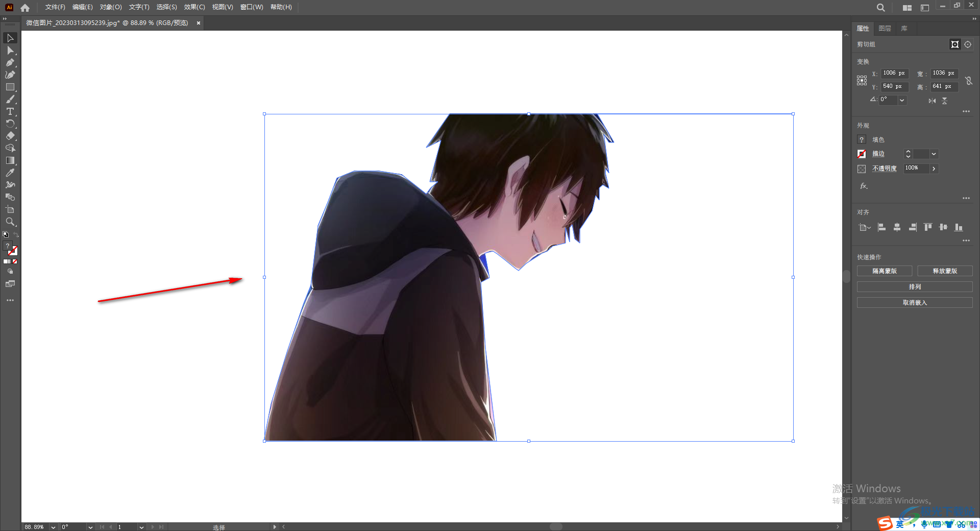This screenshot has width=980, height=531.
Task: Show more Appearance options
Action: pyautogui.click(x=966, y=198)
